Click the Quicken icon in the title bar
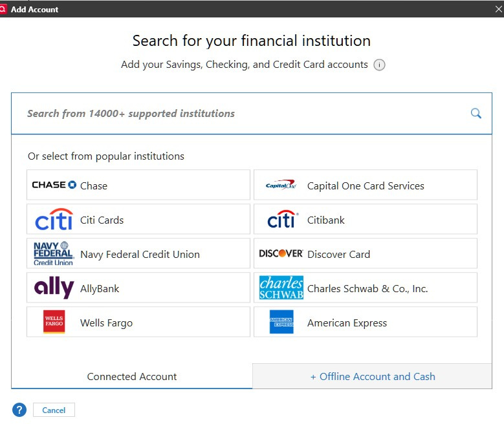 coord(4,9)
